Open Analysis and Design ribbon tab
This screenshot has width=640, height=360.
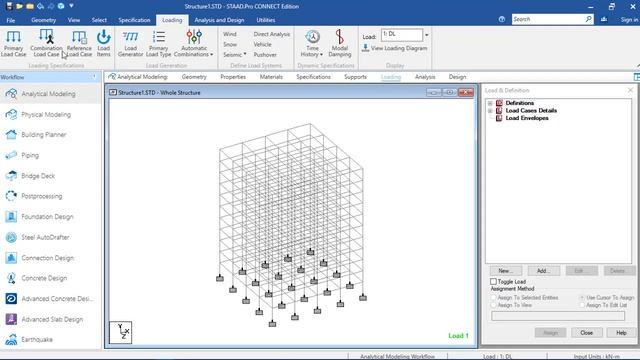(x=219, y=20)
